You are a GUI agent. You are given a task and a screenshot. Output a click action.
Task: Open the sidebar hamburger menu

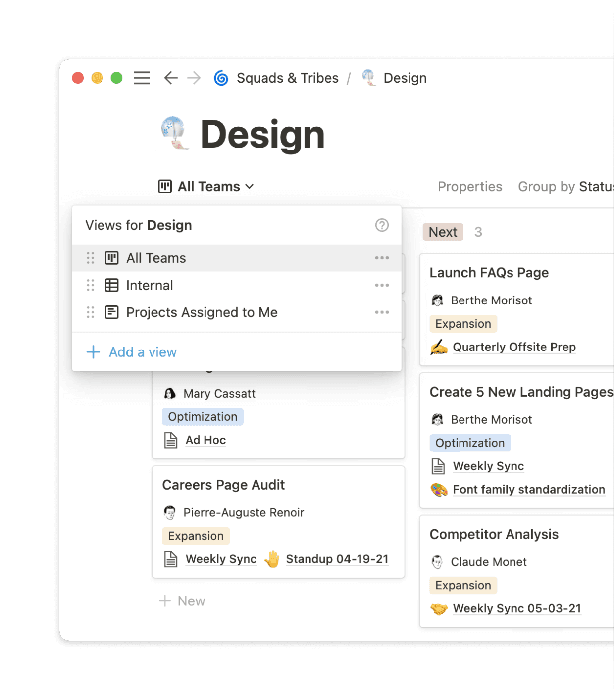click(142, 78)
